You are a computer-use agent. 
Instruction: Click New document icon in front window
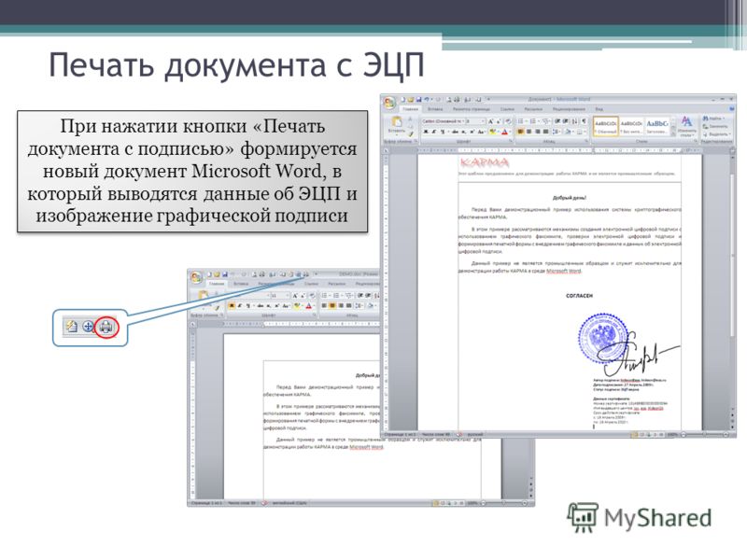tap(403, 100)
